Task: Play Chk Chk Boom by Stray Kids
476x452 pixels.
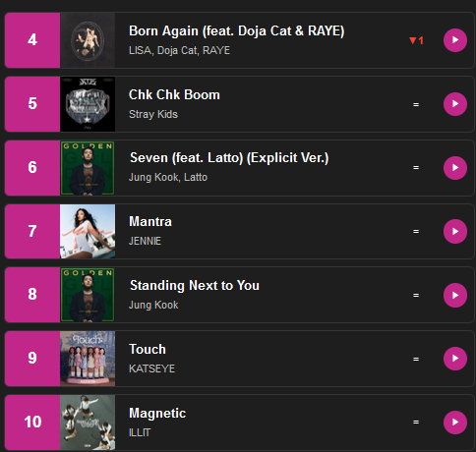Action: [x=455, y=104]
